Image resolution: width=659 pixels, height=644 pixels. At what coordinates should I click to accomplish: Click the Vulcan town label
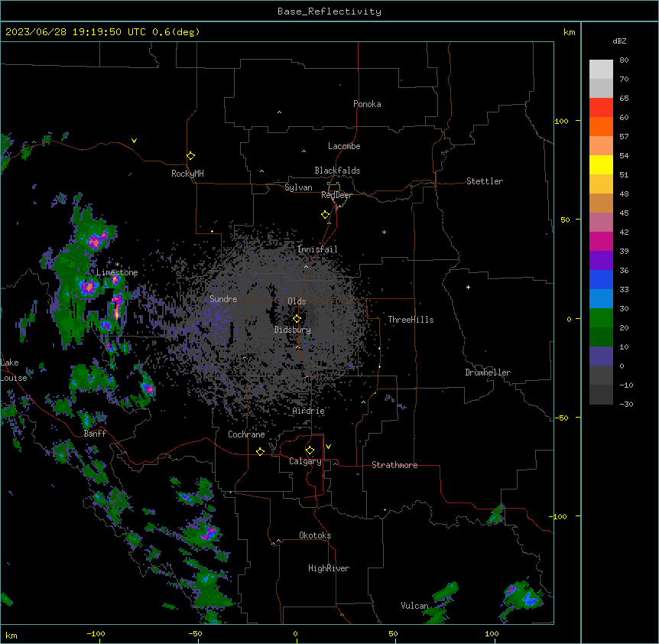pyautogui.click(x=414, y=606)
